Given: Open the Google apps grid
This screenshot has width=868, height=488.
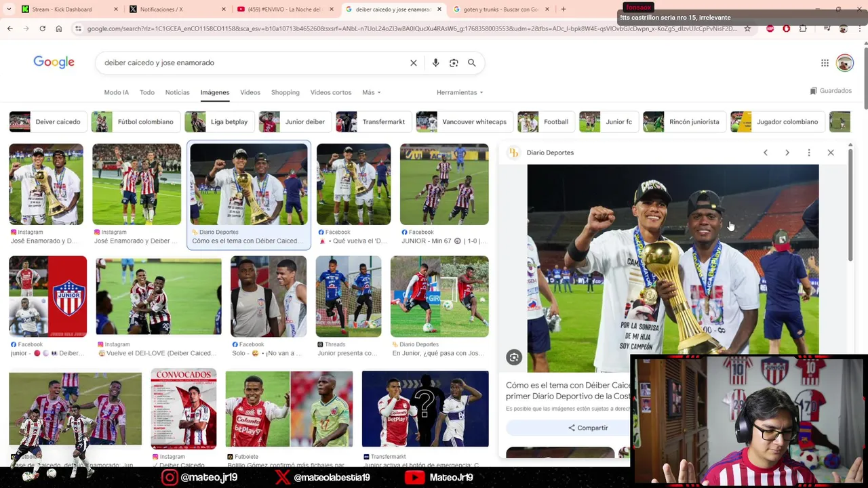Looking at the screenshot, I should pos(825,63).
